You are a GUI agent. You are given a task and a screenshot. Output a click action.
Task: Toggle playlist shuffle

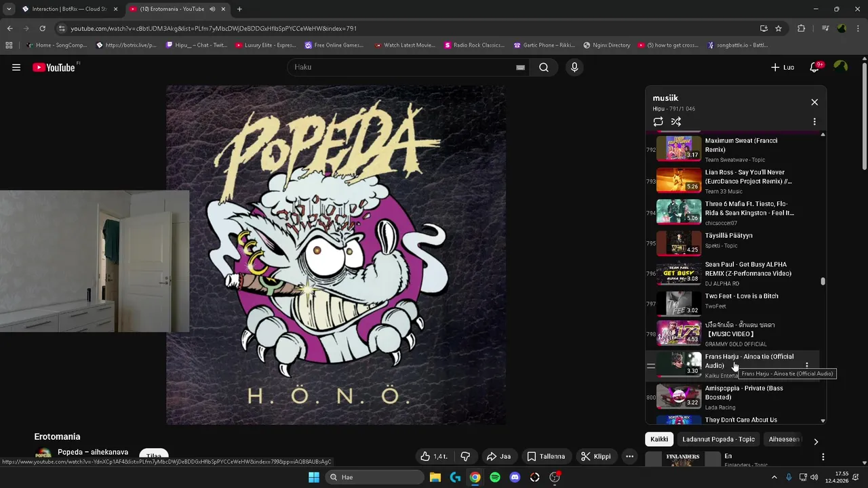[x=676, y=122]
